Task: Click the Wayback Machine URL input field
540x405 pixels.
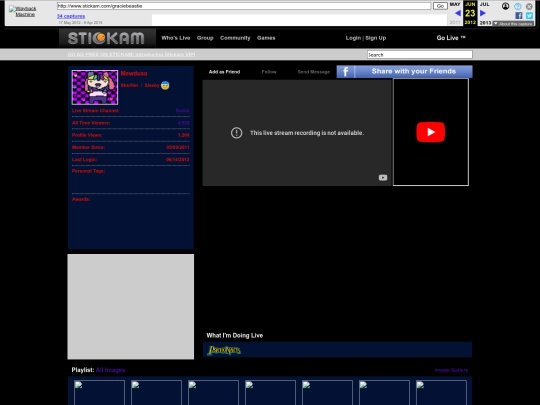Action: tap(244, 6)
